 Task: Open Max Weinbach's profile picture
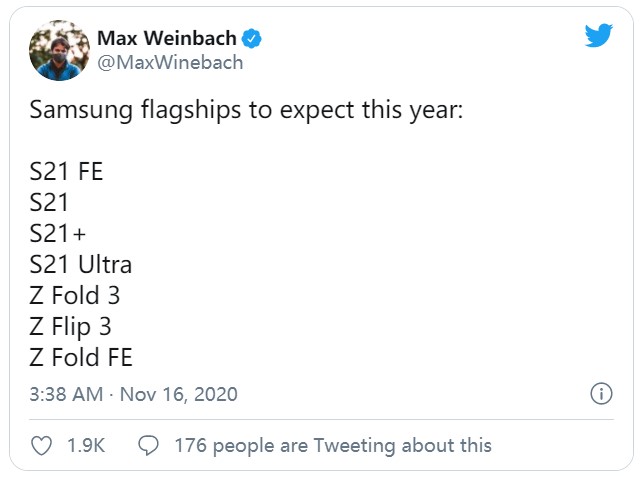[60, 50]
